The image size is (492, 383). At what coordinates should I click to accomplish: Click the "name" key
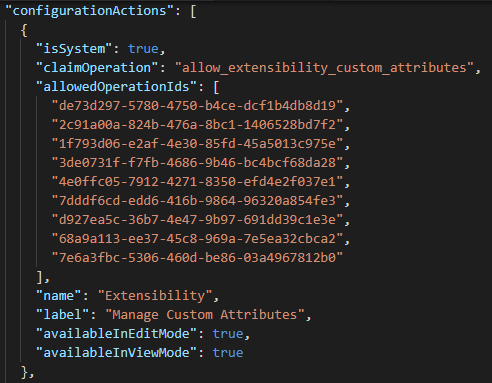[x=59, y=296]
